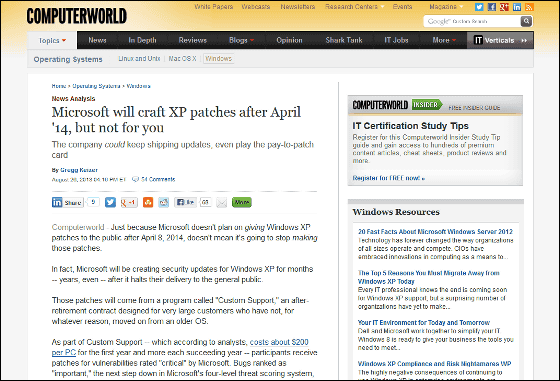
Task: Expand the Magazine dropdown
Action: 446,7
